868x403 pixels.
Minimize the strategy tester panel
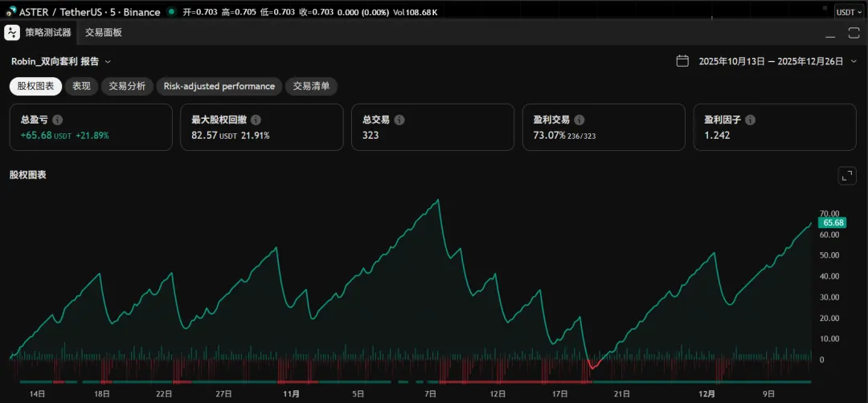830,33
